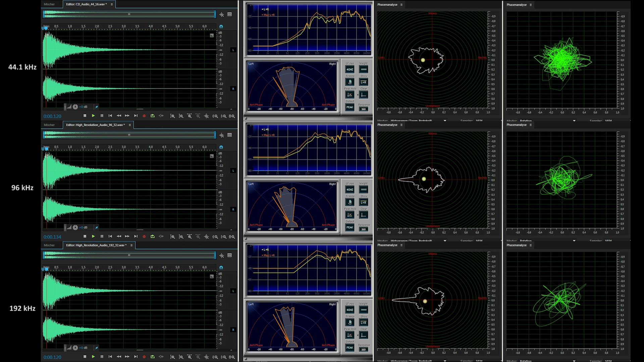Click loop playback icon in 96 kHz editor
This screenshot has height=362, width=644.
[x=153, y=237]
